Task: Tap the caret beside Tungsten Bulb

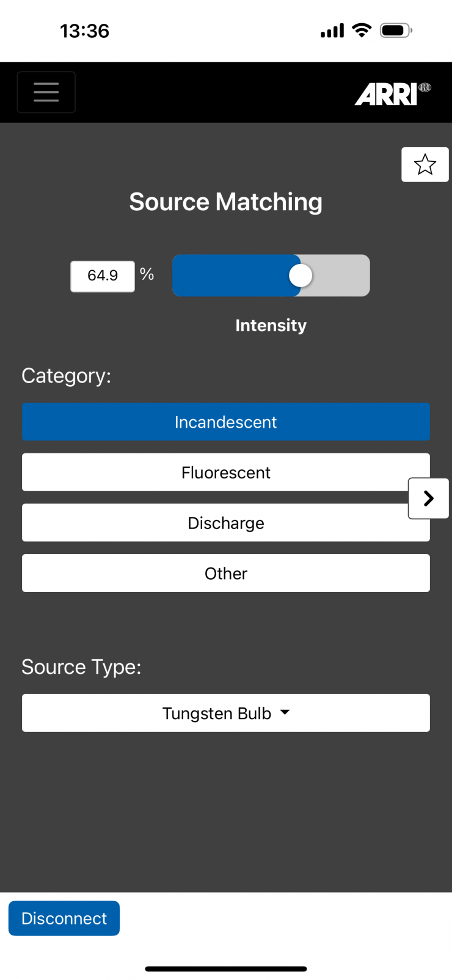Action: tap(285, 712)
